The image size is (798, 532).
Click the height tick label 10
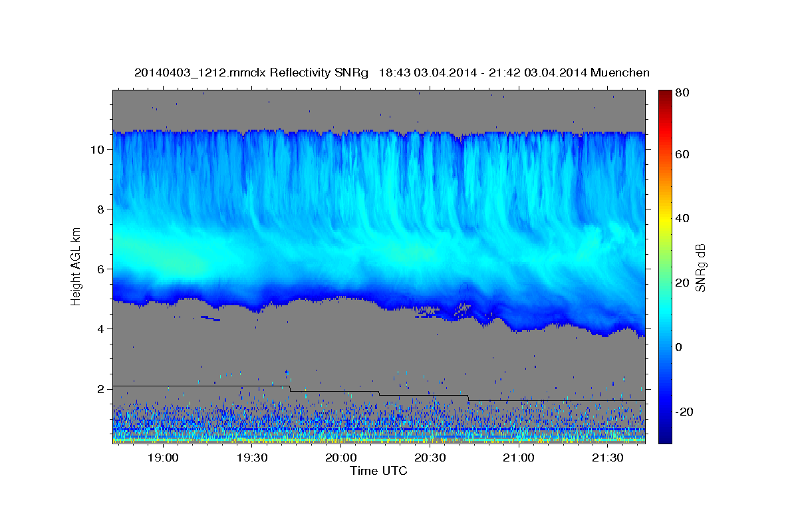pos(97,150)
